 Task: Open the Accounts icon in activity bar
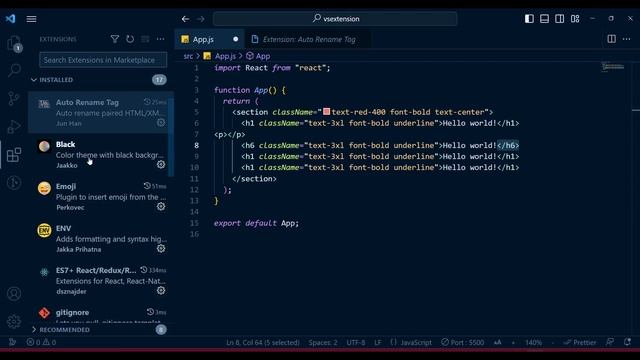click(x=14, y=294)
